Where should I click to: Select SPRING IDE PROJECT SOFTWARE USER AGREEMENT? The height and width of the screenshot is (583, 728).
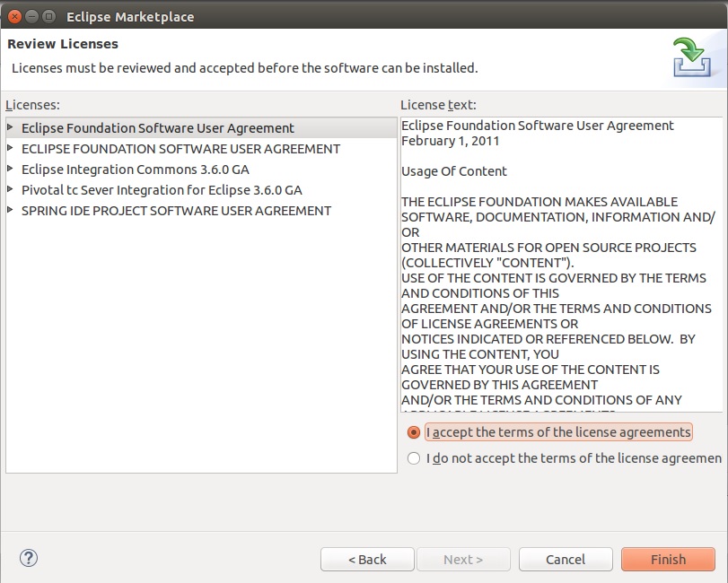click(x=176, y=211)
